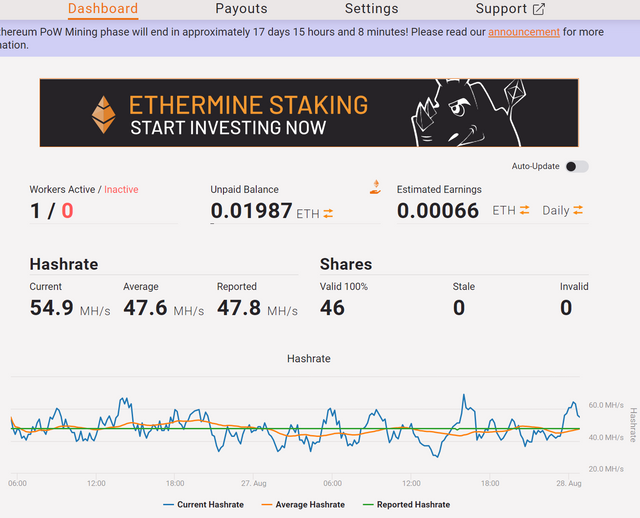
Task: Click the Daily earnings period label
Action: (x=556, y=210)
